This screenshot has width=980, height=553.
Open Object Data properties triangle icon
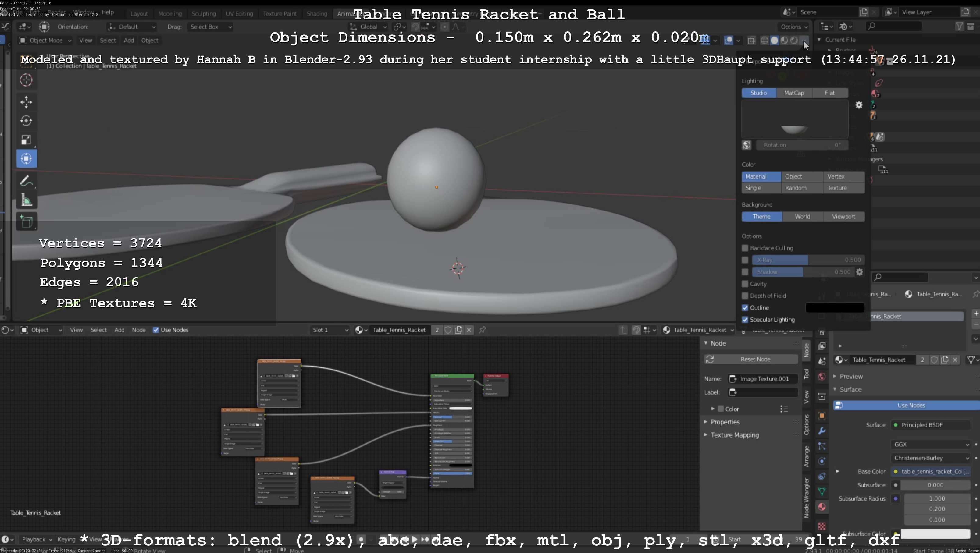click(822, 492)
